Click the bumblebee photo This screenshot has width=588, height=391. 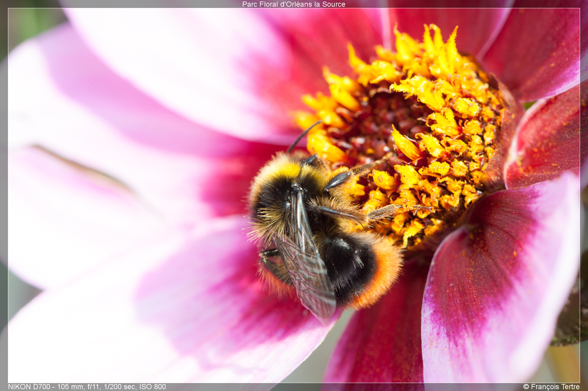pos(294,195)
